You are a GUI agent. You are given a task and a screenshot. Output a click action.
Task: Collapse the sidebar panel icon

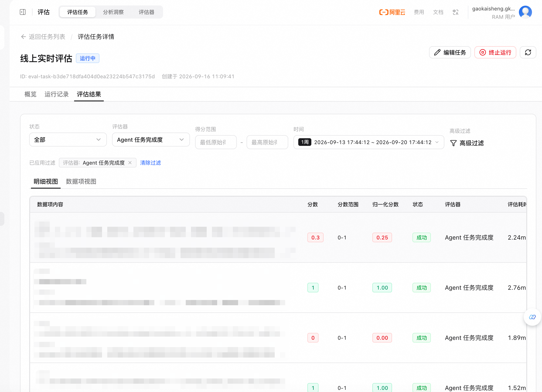(x=23, y=12)
